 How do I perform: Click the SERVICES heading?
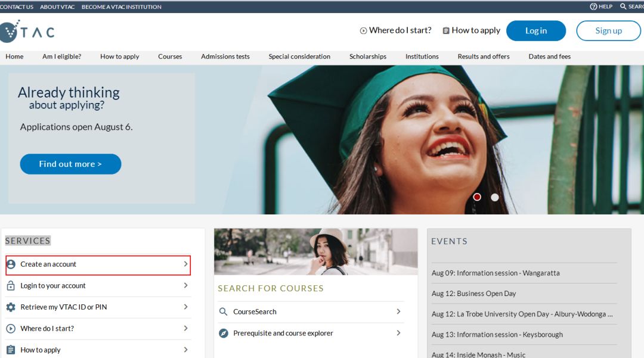tap(27, 241)
